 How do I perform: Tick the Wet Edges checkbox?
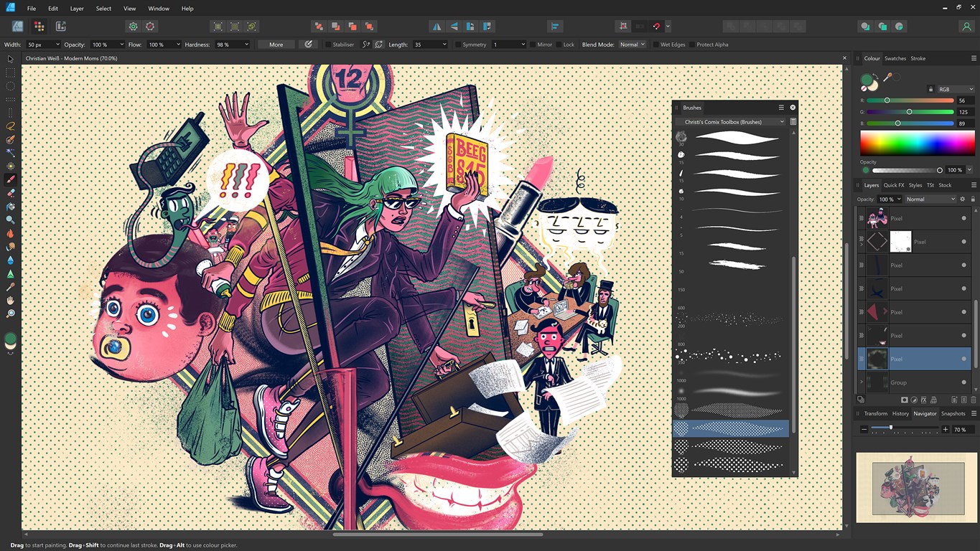point(655,44)
